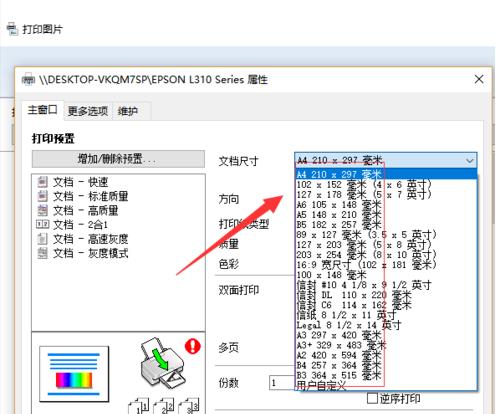Select 203 x 254 毫米 (8 x 10 英寸)
Viewport: 496px width, 414px height.
click(x=386, y=255)
